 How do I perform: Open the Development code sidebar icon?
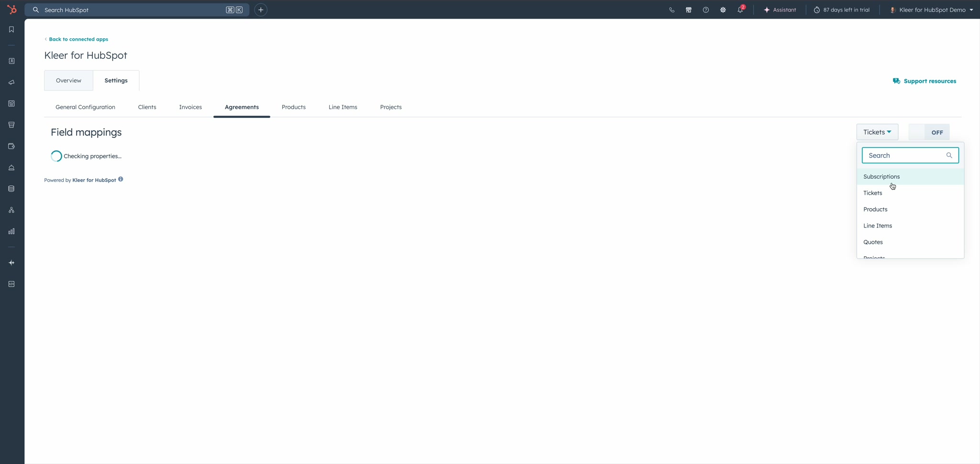pos(11,284)
